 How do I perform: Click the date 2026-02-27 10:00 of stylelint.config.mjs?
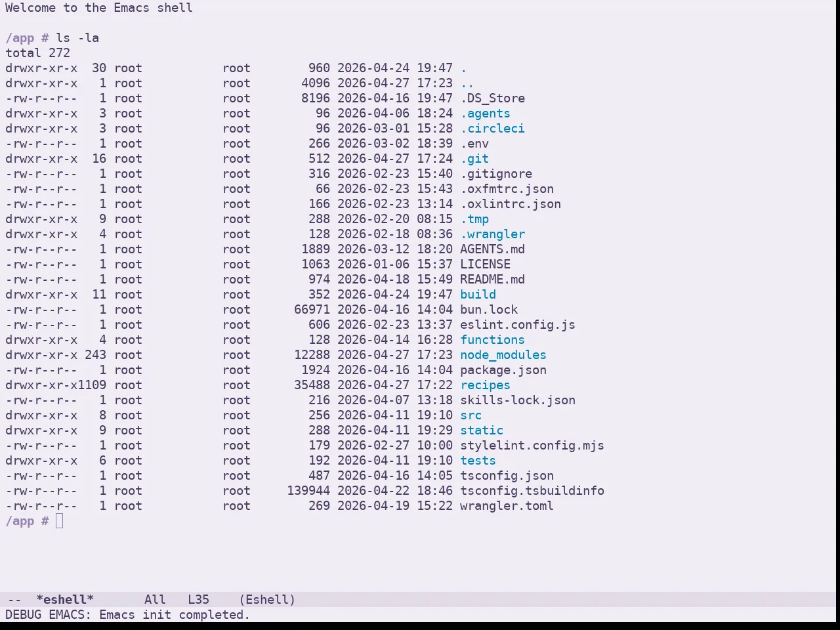pos(395,446)
